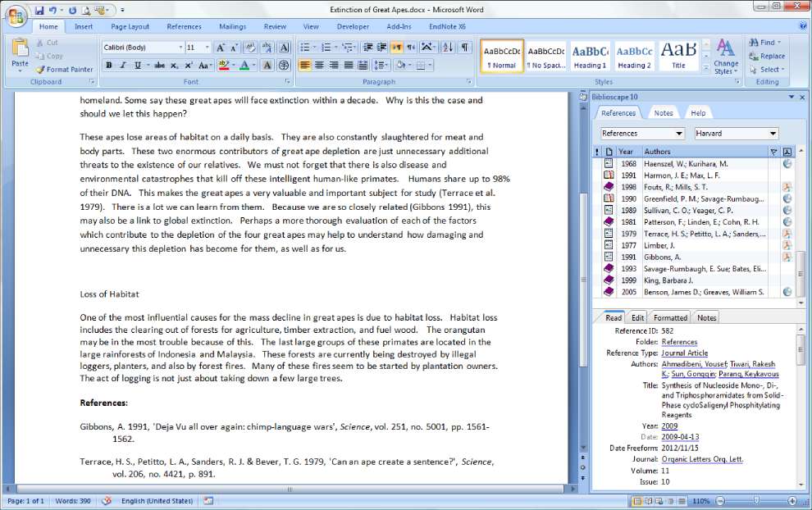This screenshot has height=510, width=812.
Task: Click the Multilevel list icon
Action: point(347,48)
